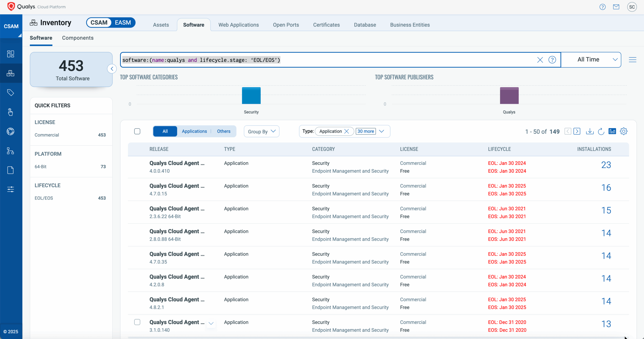Check the Qualys Cloud Agent 3.1.0.140 row
Screen dimensions: 644x339
coord(137,322)
